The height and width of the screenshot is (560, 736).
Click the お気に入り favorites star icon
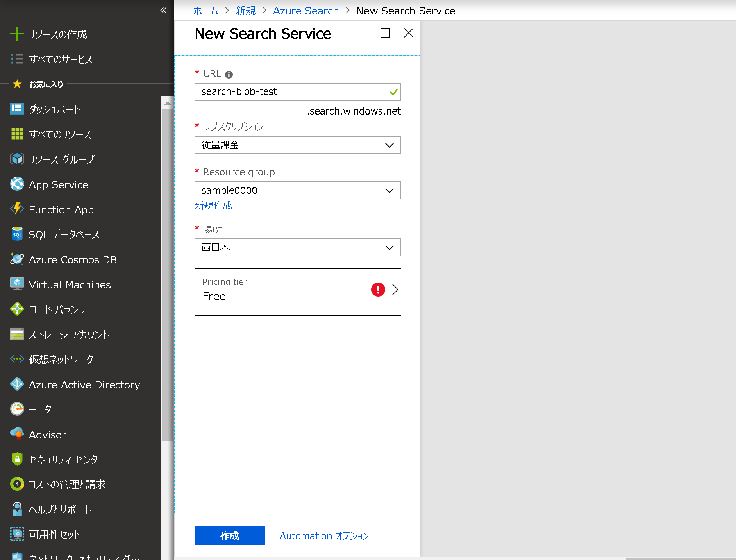pos(17,84)
